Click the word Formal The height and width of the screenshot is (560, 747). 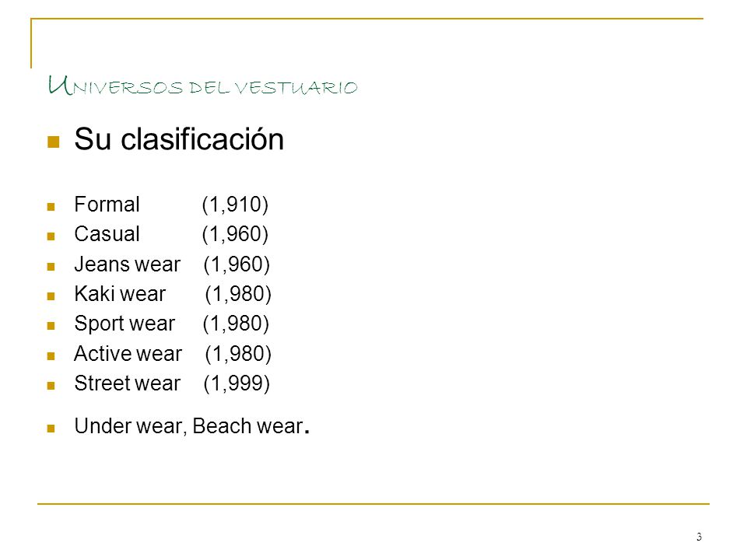pos(107,205)
